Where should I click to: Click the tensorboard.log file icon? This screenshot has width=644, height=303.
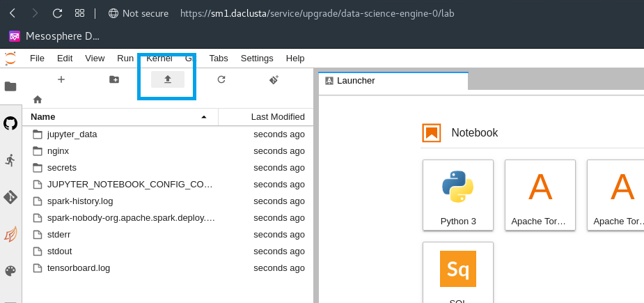coord(38,268)
